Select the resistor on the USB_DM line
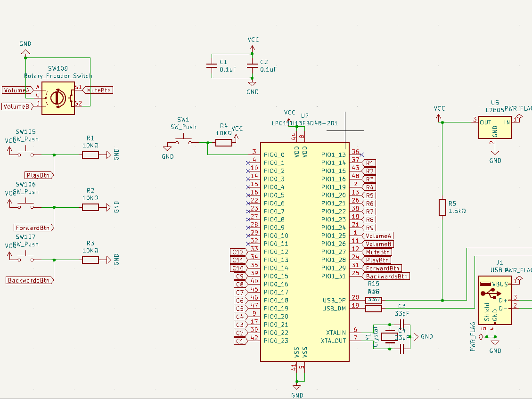This screenshot has height=399, width=532. pos(374,309)
